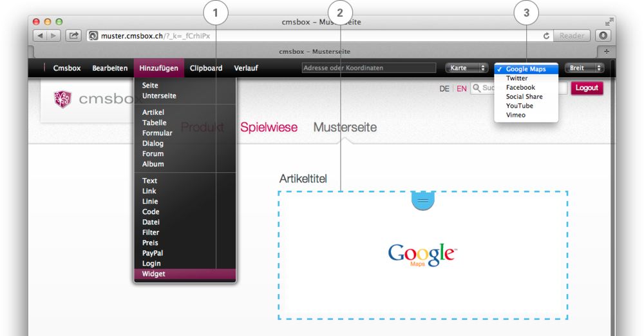Select YouTube widget option
The width and height of the screenshot is (644, 336).
point(526,106)
